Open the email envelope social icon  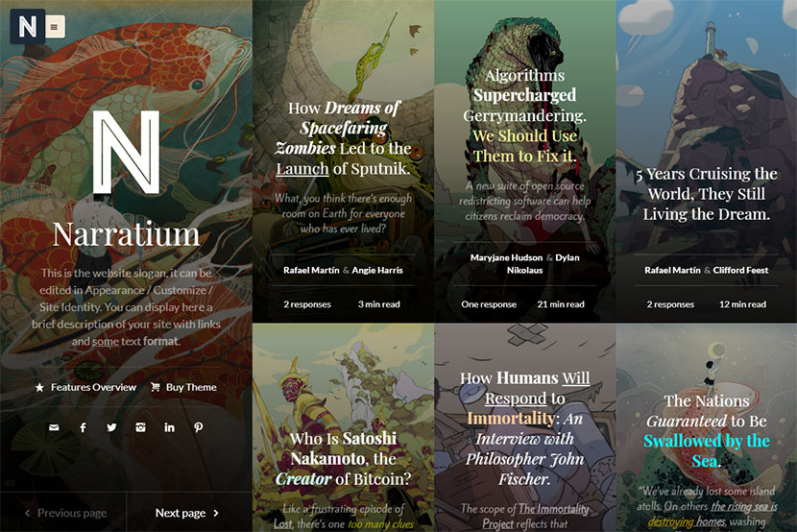[54, 427]
